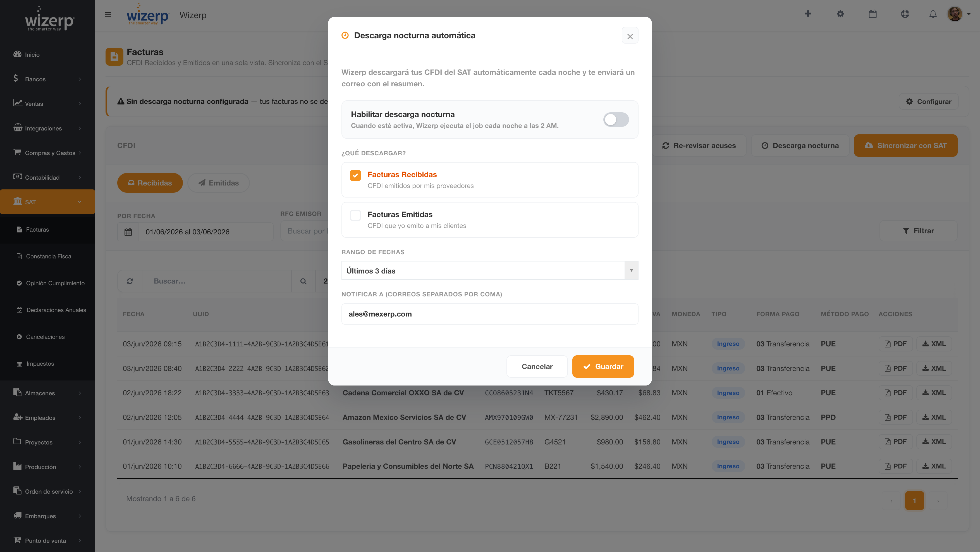980x552 pixels.
Task: Click Re-revisar acuses button
Action: coord(699,146)
